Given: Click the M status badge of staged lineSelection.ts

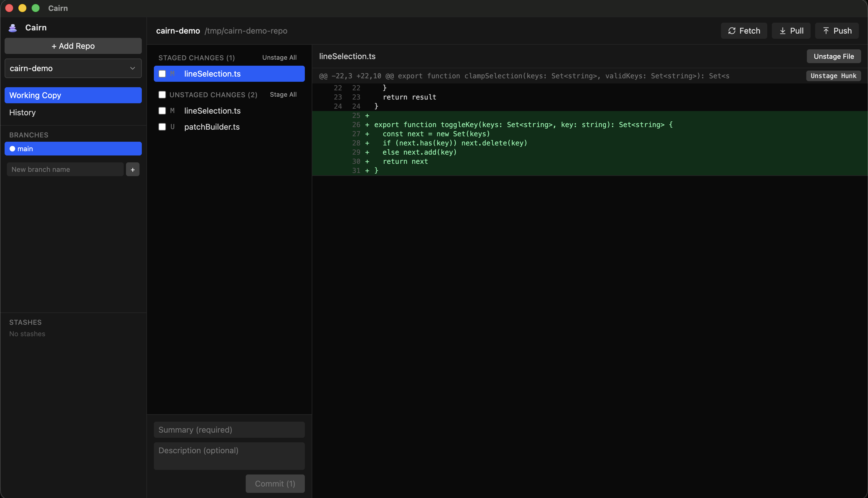Looking at the screenshot, I should pyautogui.click(x=173, y=74).
